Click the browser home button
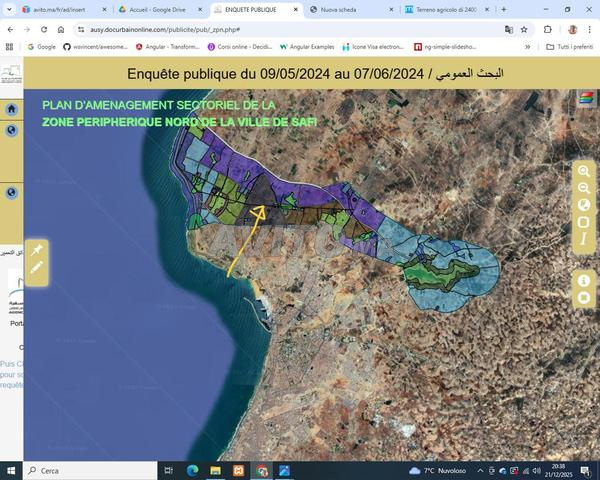600x480 pixels. (61, 29)
